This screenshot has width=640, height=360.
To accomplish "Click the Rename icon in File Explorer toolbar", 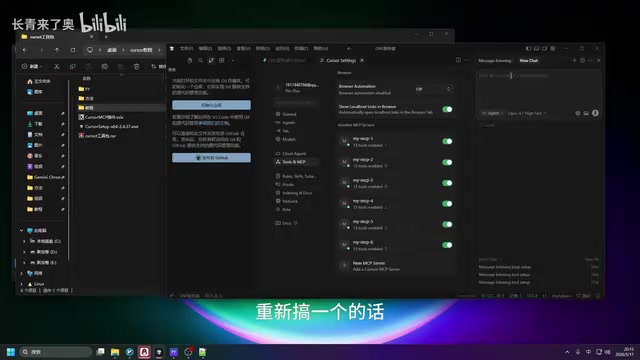I will click(x=104, y=66).
